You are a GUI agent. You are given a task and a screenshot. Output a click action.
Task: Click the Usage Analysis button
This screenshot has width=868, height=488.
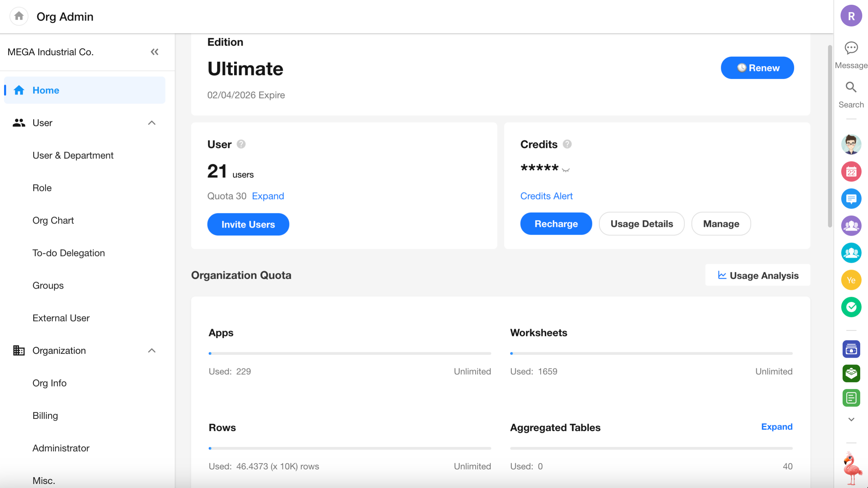point(758,275)
